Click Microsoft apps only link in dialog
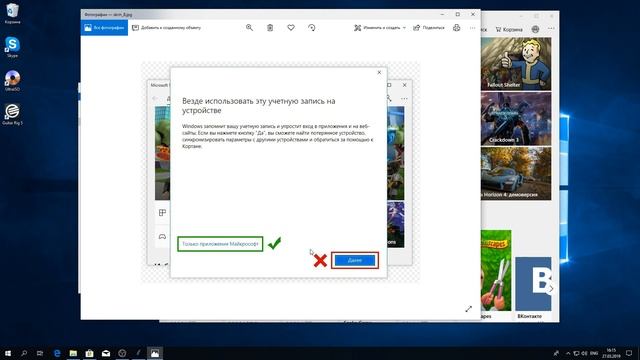This screenshot has width=640, height=360. (x=220, y=244)
